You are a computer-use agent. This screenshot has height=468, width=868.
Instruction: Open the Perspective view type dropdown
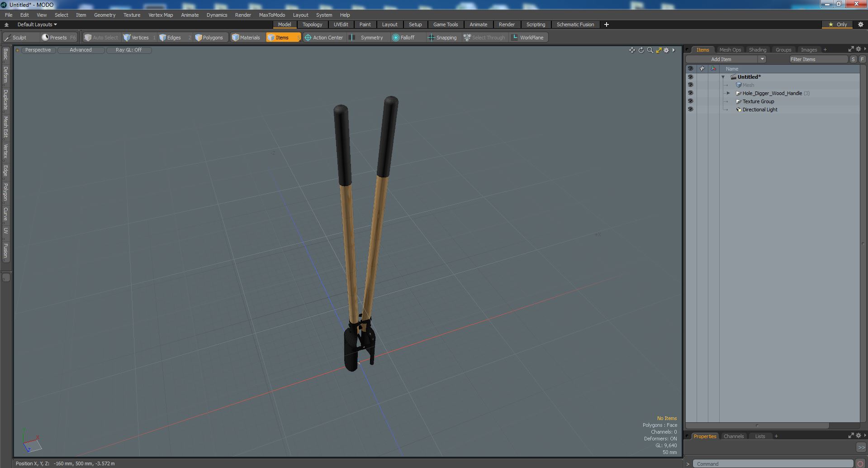coord(38,50)
